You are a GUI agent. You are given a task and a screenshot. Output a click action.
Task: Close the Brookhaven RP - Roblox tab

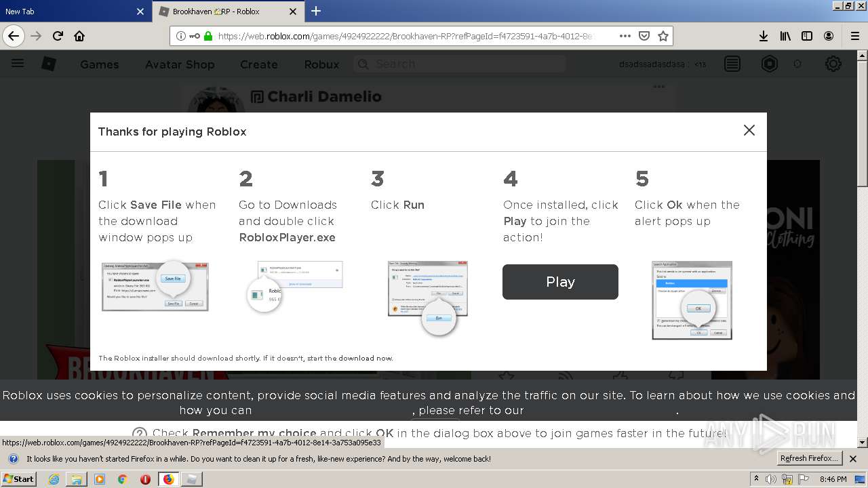click(x=293, y=12)
